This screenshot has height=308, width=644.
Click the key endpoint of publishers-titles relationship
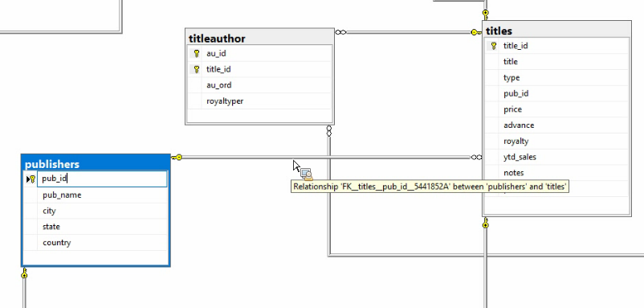coord(176,157)
